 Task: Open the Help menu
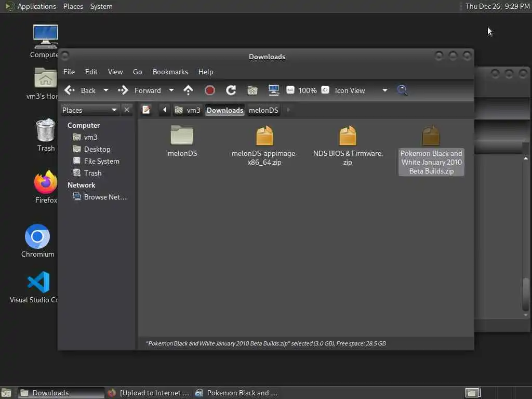tap(206, 72)
